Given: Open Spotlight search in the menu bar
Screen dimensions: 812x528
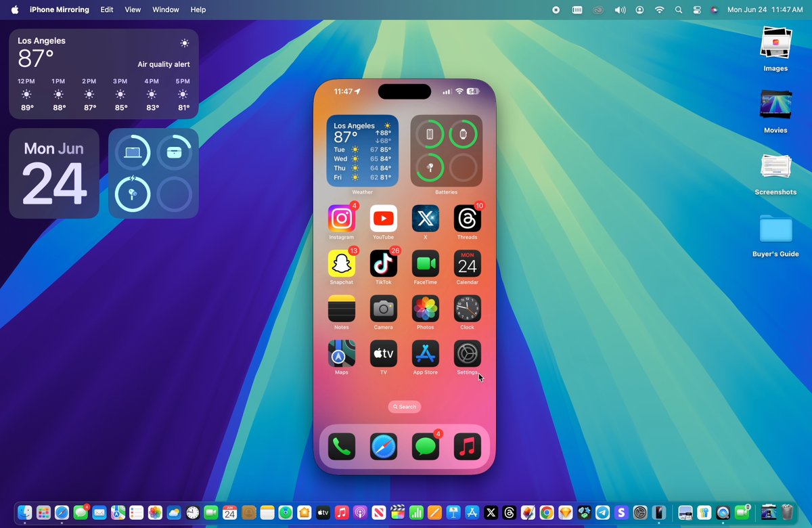Looking at the screenshot, I should click(x=679, y=9).
